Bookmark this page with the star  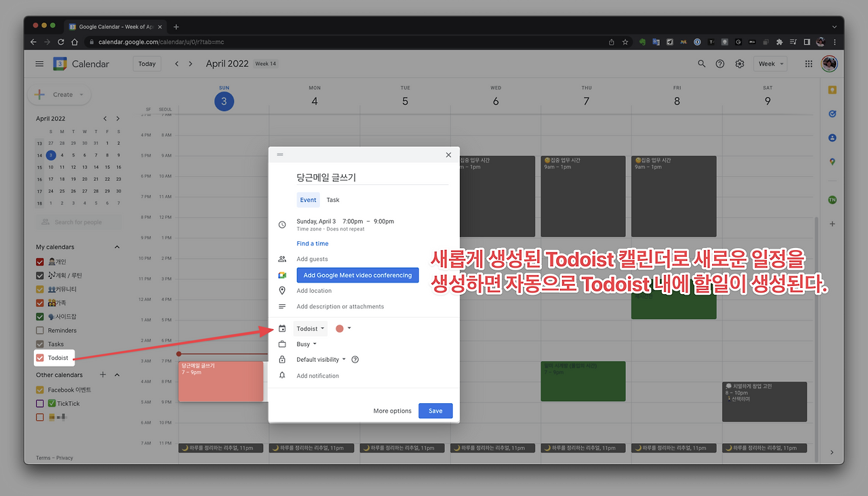pos(625,42)
